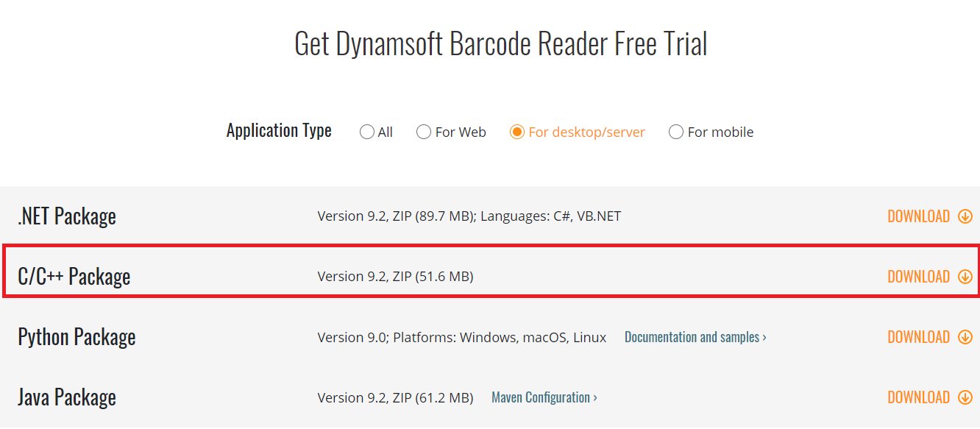
Task: Click the "Java Package" title
Action: [67, 397]
